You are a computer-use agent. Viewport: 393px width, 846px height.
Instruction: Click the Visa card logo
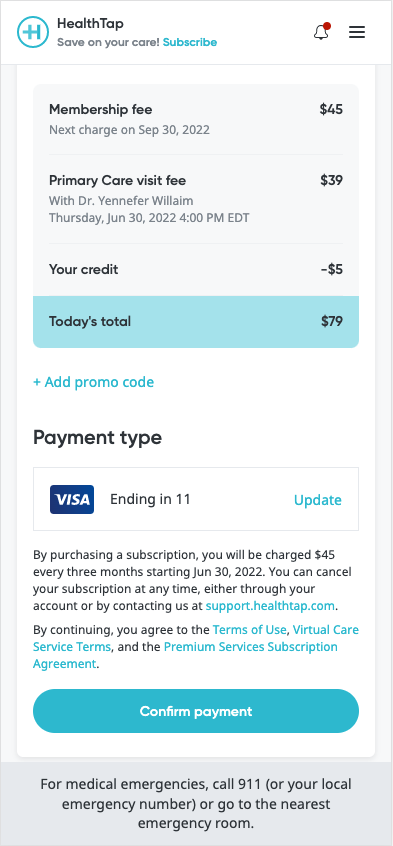pyautogui.click(x=72, y=499)
